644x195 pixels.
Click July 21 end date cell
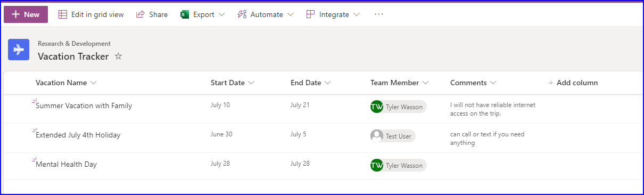coord(300,105)
